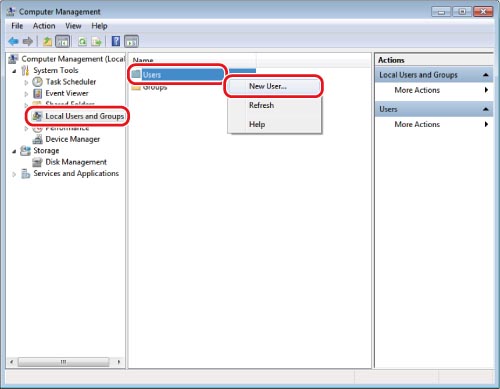This screenshot has height=389, width=500.
Task: Click the Computer Management root node icon
Action: (x=13, y=59)
